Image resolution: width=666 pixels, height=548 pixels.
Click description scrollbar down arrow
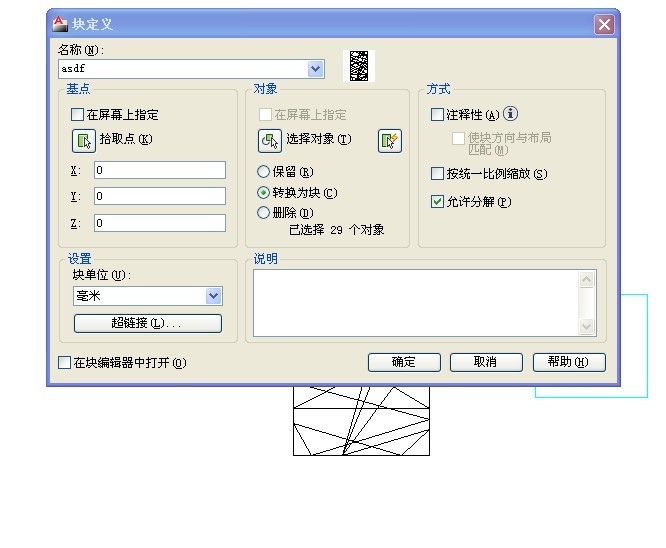[587, 326]
